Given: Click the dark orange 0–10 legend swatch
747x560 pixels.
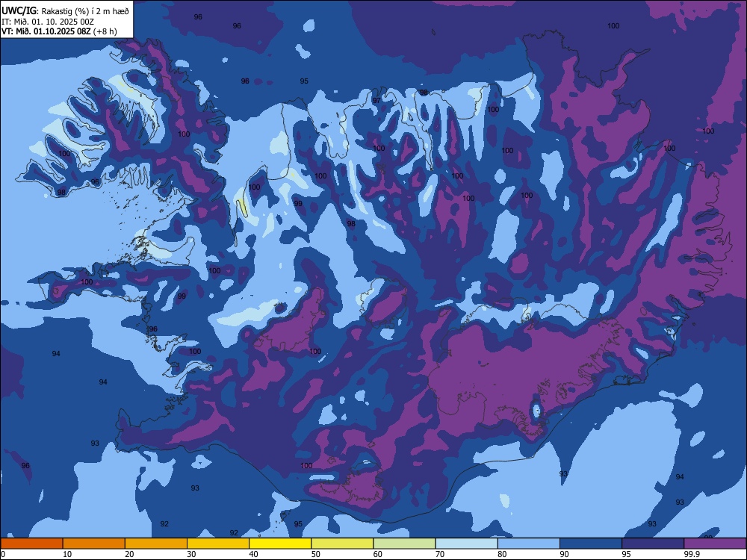Looking at the screenshot, I should click(x=31, y=544).
